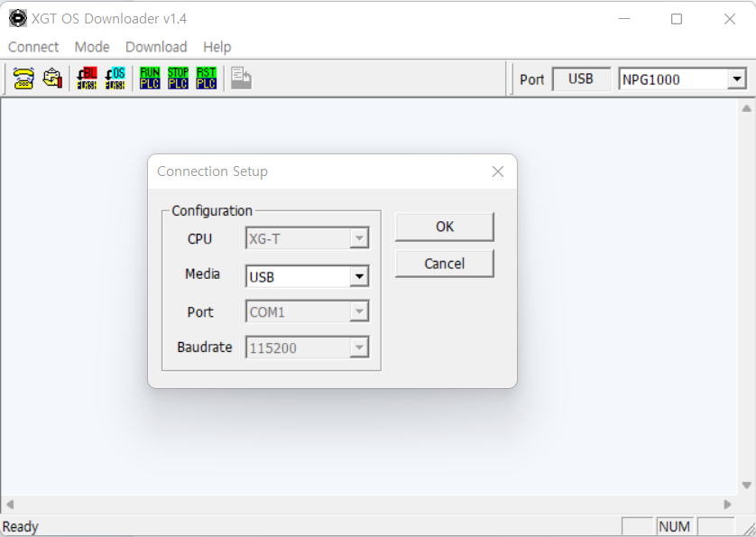Click the OS FLASH download icon
Screen dimensions: 756x537
pos(115,79)
